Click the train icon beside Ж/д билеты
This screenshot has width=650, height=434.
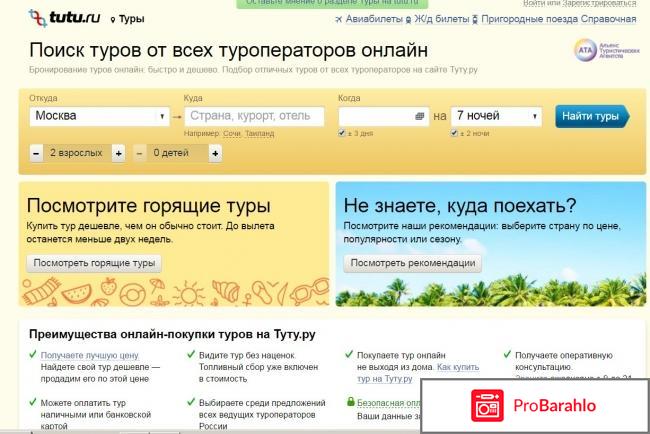[x=408, y=19]
